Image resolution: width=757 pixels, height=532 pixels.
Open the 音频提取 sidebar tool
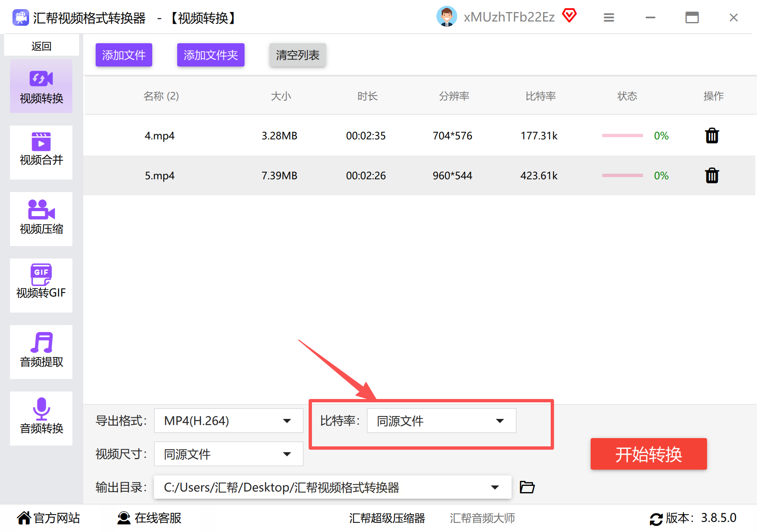pyautogui.click(x=41, y=352)
